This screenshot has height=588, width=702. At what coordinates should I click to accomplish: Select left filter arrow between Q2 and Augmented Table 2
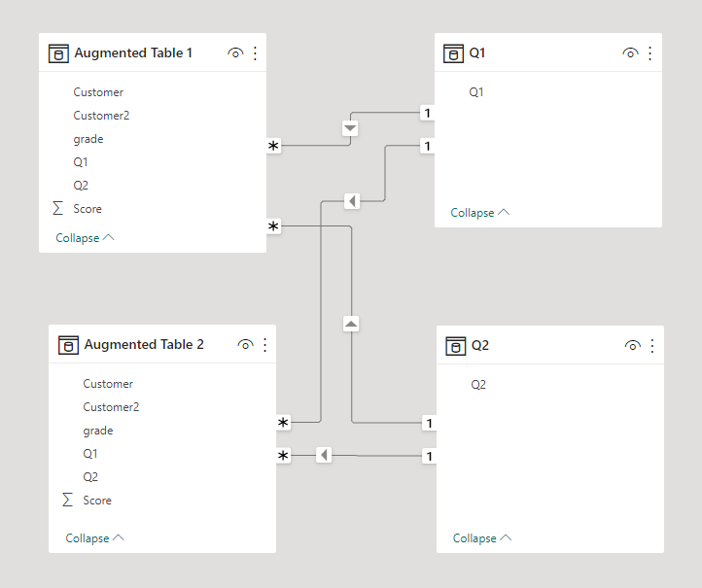pyautogui.click(x=324, y=455)
